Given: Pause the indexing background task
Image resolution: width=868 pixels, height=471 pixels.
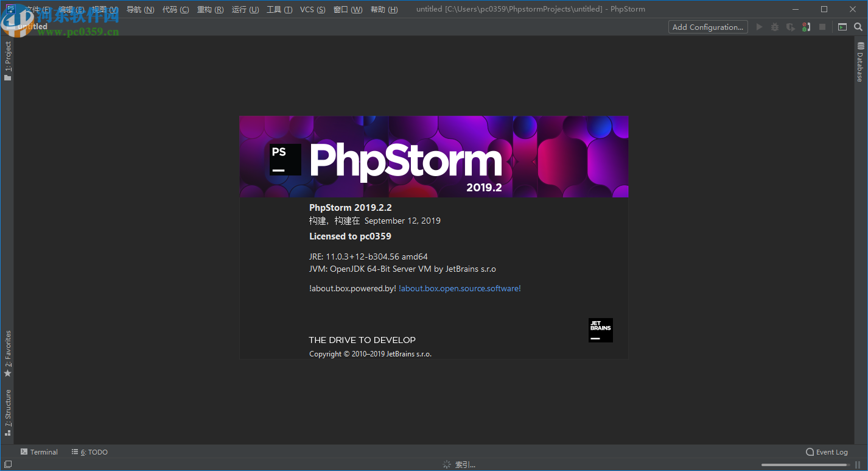Looking at the screenshot, I should pyautogui.click(x=858, y=465).
